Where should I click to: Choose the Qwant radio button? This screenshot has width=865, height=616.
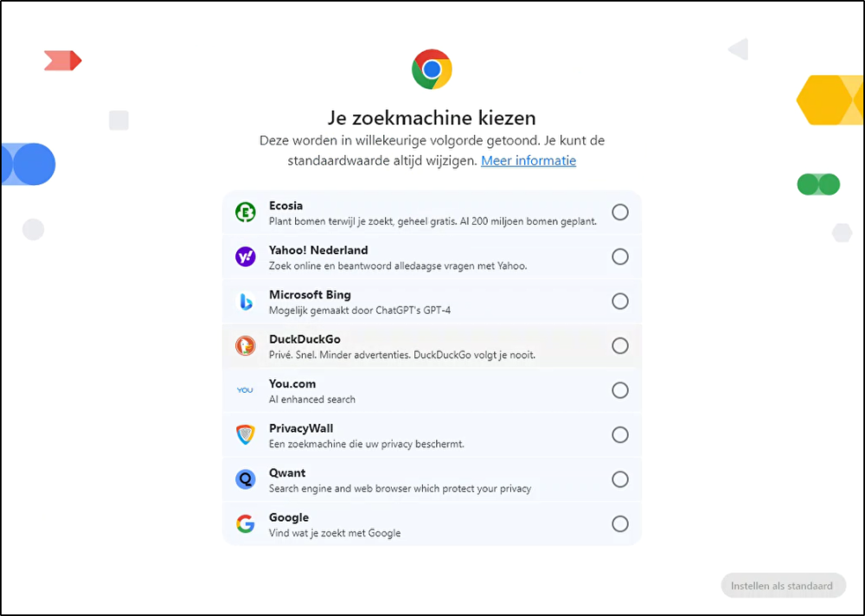point(620,479)
